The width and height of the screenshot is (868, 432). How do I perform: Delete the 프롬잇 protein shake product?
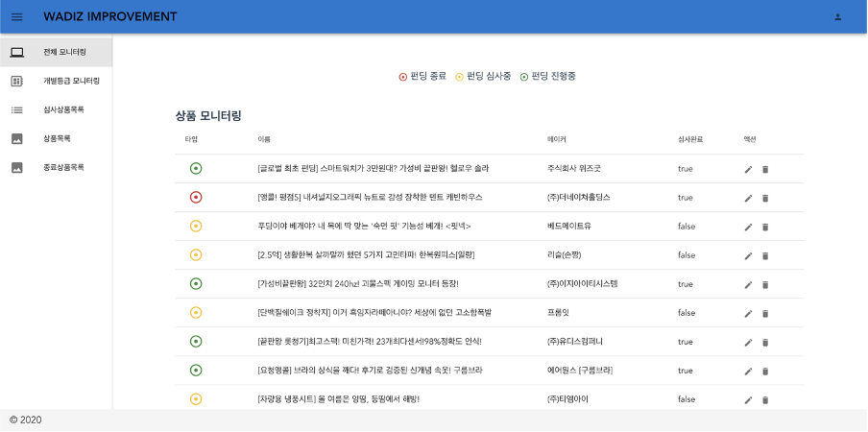[765, 314]
